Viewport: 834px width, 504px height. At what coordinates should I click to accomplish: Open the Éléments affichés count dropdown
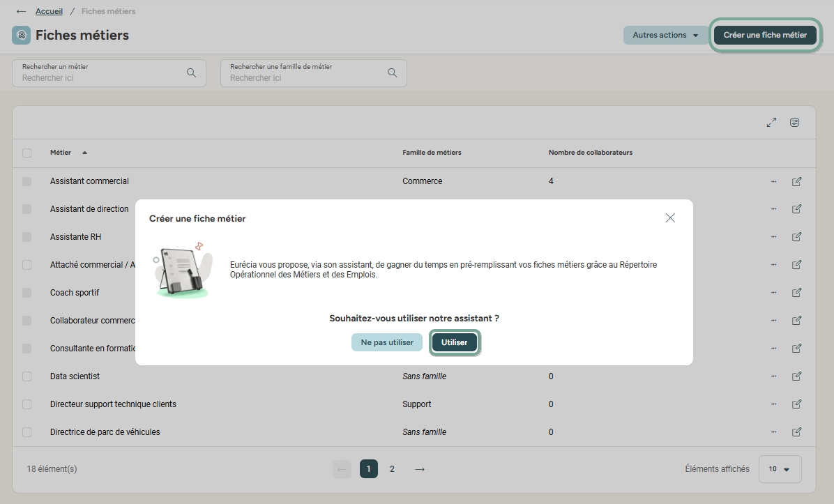click(x=780, y=469)
